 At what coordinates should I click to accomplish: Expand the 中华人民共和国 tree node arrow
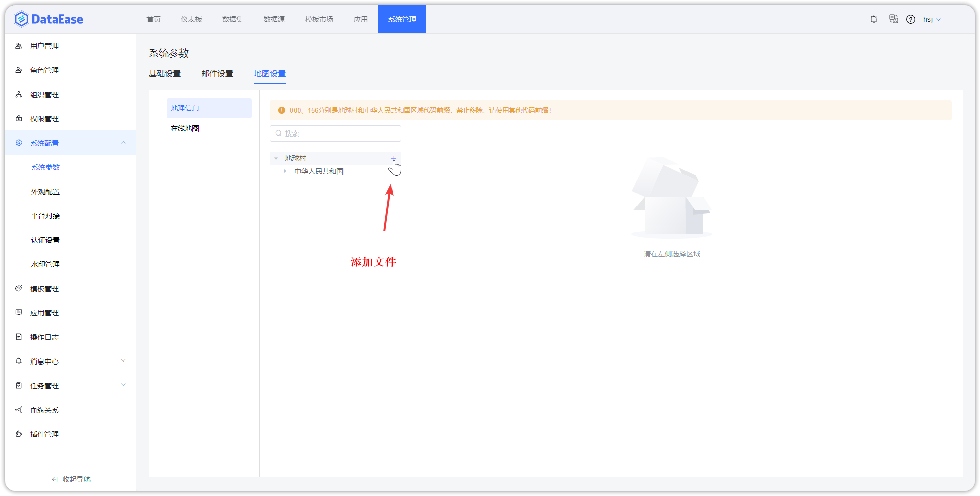[x=285, y=171]
